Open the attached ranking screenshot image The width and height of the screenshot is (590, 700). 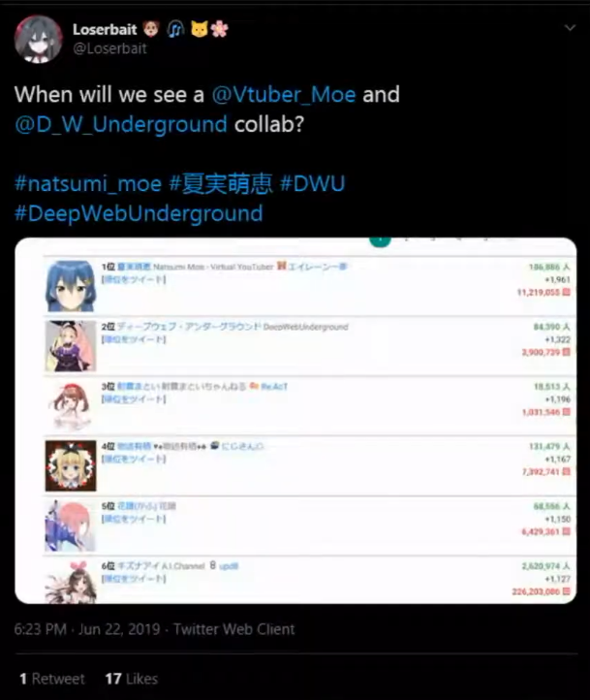(x=295, y=421)
